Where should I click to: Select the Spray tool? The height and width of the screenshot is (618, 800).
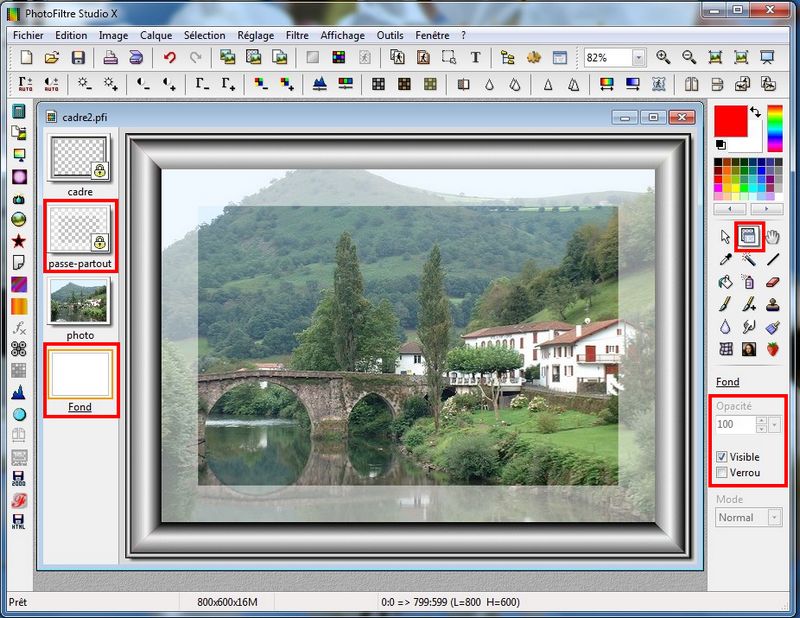click(748, 282)
